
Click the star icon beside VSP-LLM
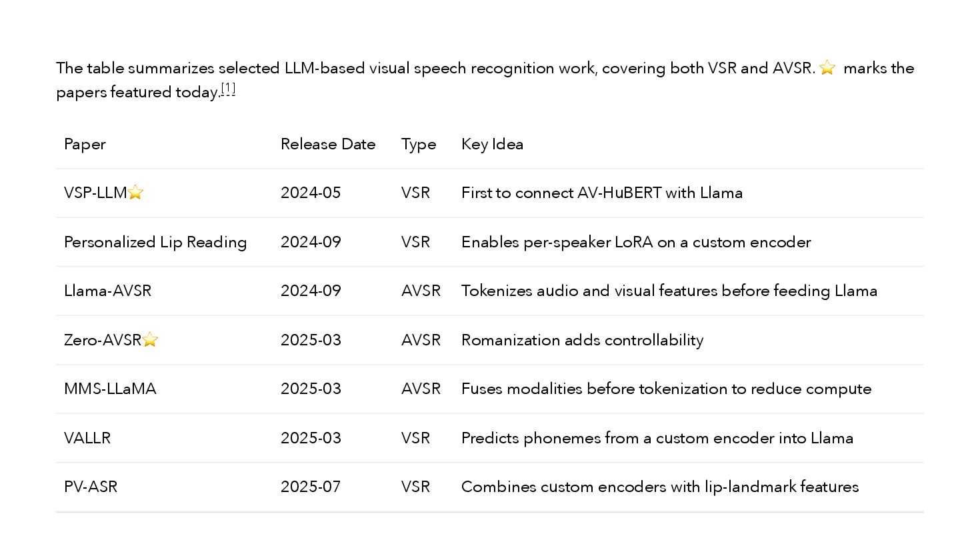pyautogui.click(x=135, y=193)
